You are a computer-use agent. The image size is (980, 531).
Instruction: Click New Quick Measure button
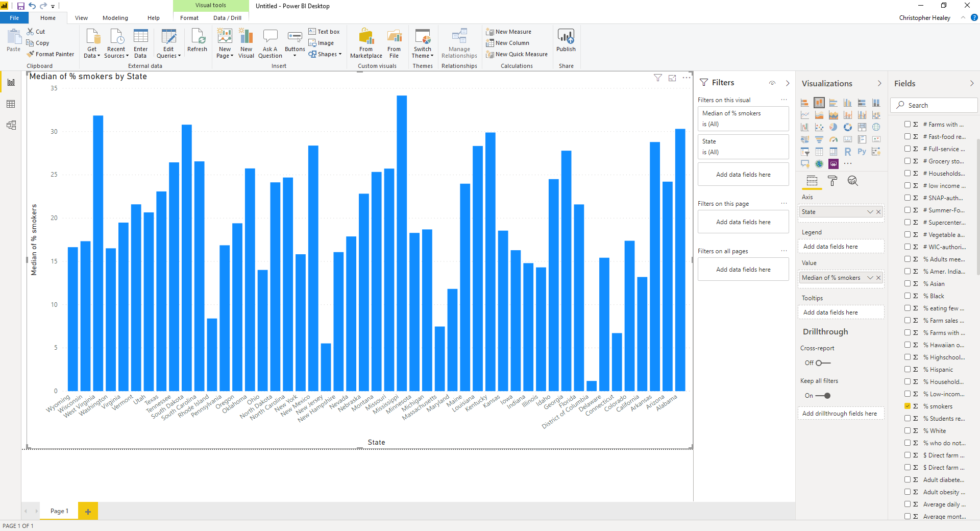(x=517, y=54)
